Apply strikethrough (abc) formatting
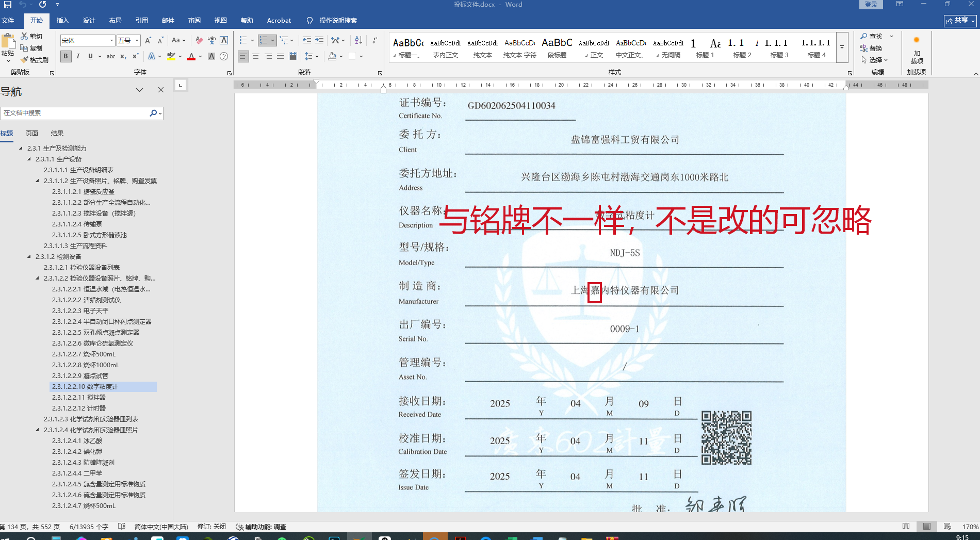This screenshot has height=540, width=980. (x=111, y=56)
